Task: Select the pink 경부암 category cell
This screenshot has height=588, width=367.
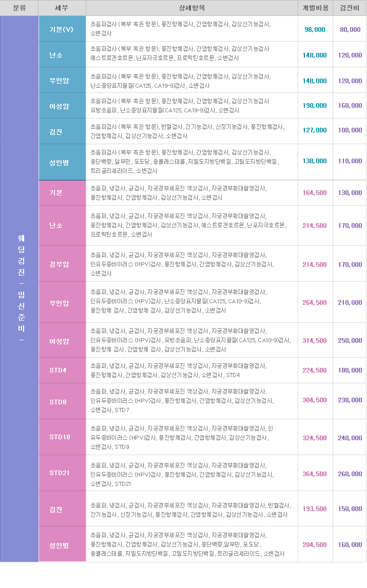Action: 62,264
